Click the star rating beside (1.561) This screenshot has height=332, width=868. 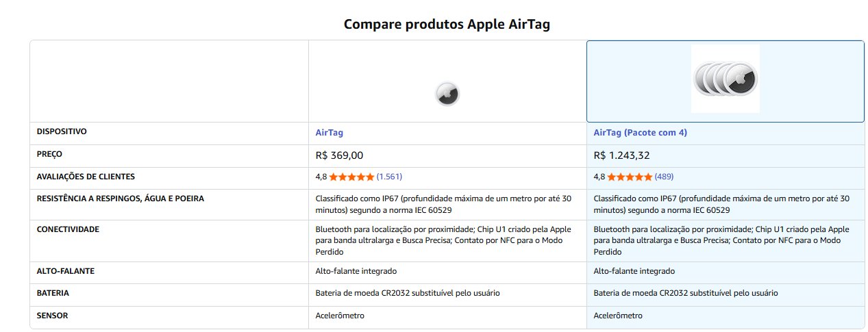click(x=351, y=177)
